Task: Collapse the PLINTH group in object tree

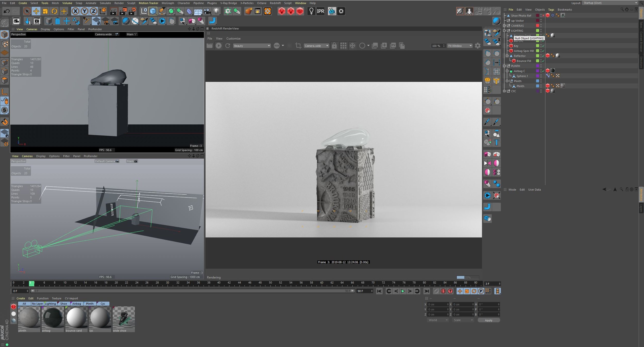Action: pyautogui.click(x=505, y=66)
